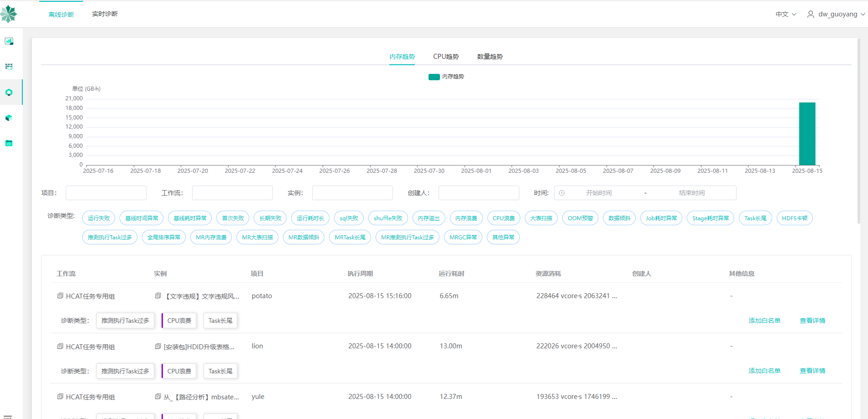The width and height of the screenshot is (868, 419).
Task: Open the cube icon in sidebar
Action: 9,118
